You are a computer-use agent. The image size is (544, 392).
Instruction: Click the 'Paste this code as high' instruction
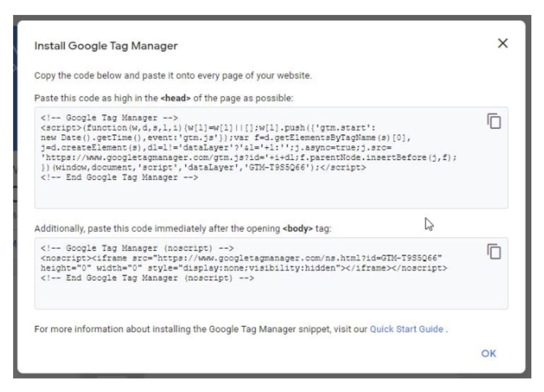163,98
